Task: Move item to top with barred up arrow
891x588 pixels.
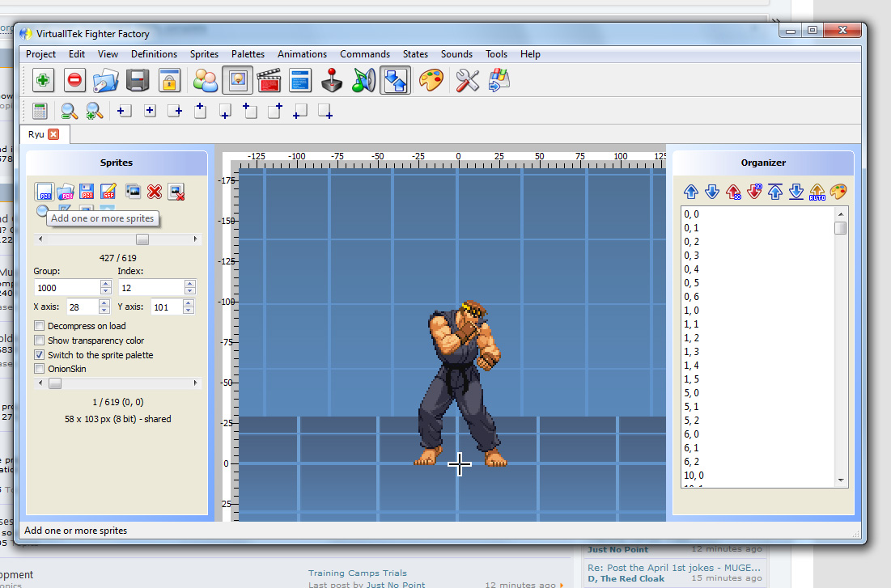Action: 775,192
